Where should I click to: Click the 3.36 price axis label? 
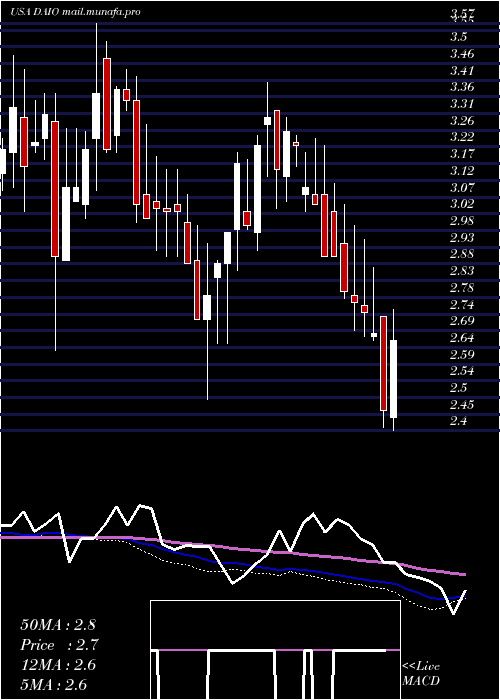pos(462,87)
